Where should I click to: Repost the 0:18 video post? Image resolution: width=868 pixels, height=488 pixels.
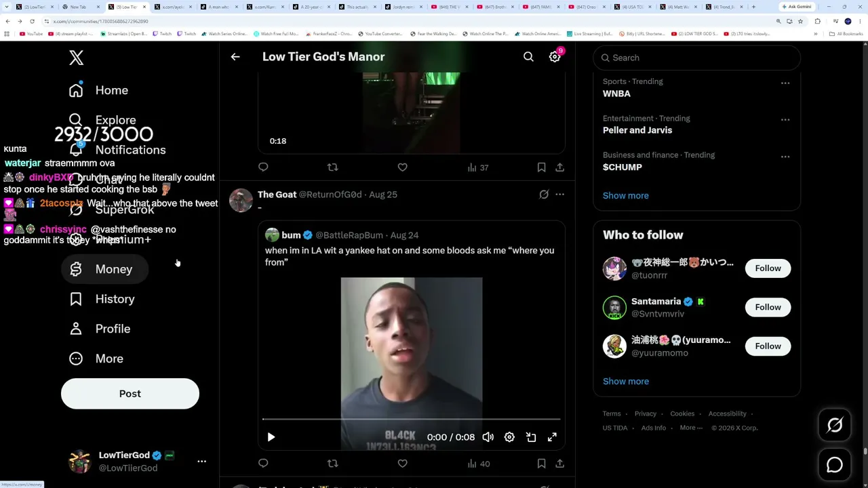coord(332,167)
